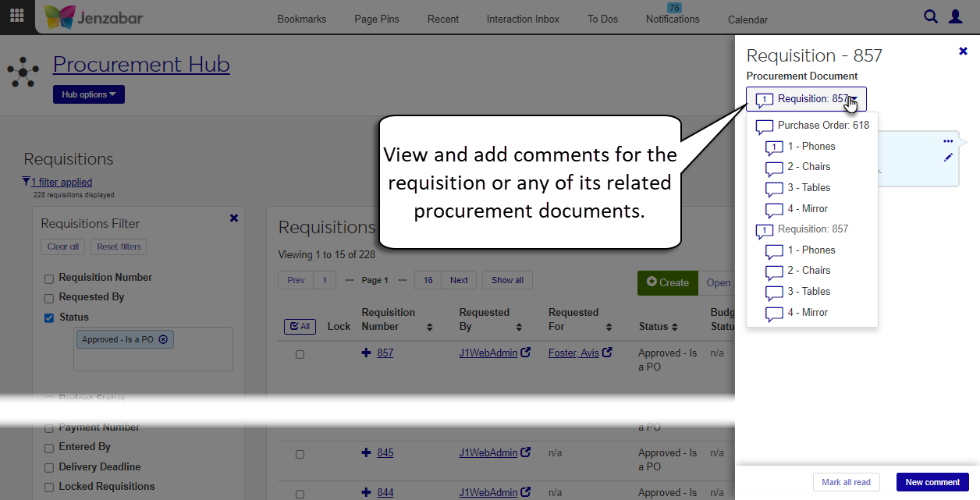The width and height of the screenshot is (980, 500).
Task: Open Page Pins menu
Action: click(377, 19)
